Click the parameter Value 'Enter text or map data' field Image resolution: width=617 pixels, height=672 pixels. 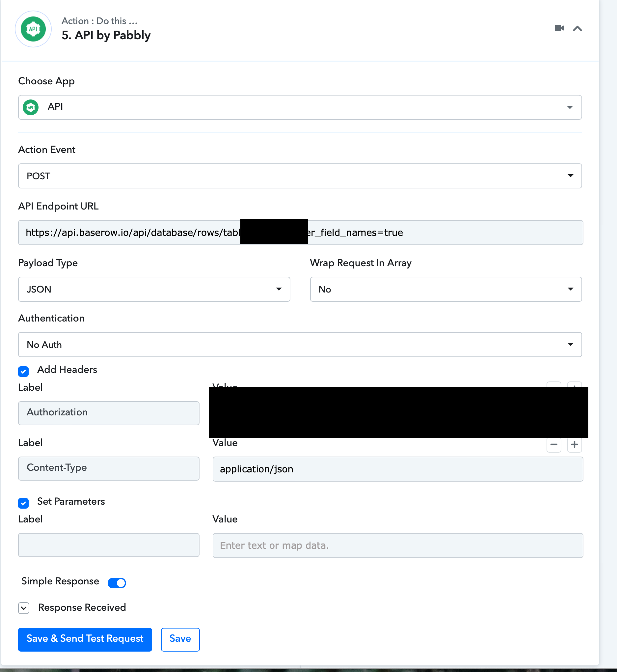[x=398, y=546]
